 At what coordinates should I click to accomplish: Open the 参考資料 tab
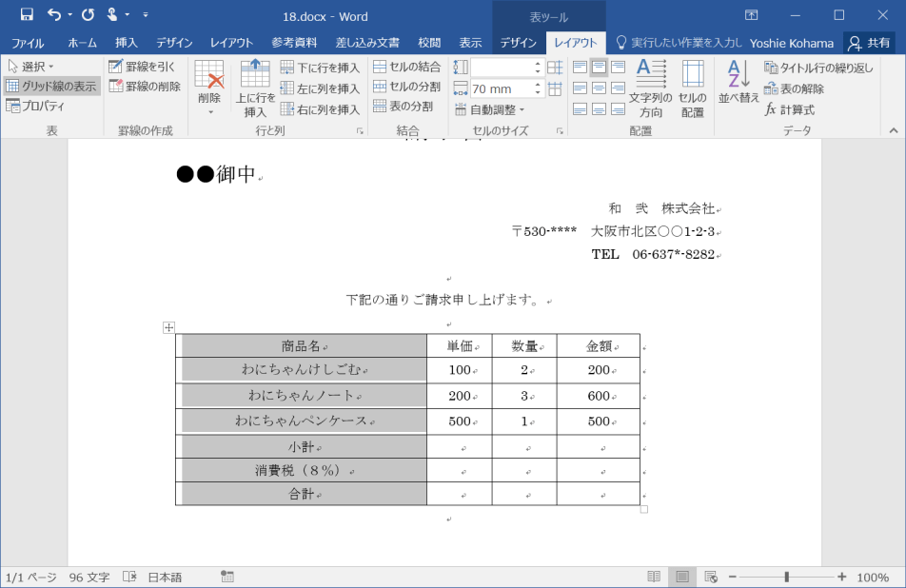294,43
